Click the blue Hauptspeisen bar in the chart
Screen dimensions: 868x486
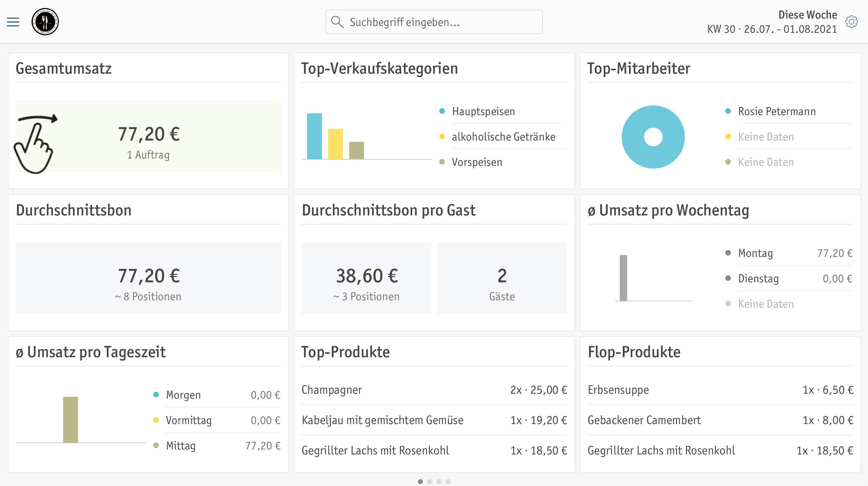tap(315, 136)
